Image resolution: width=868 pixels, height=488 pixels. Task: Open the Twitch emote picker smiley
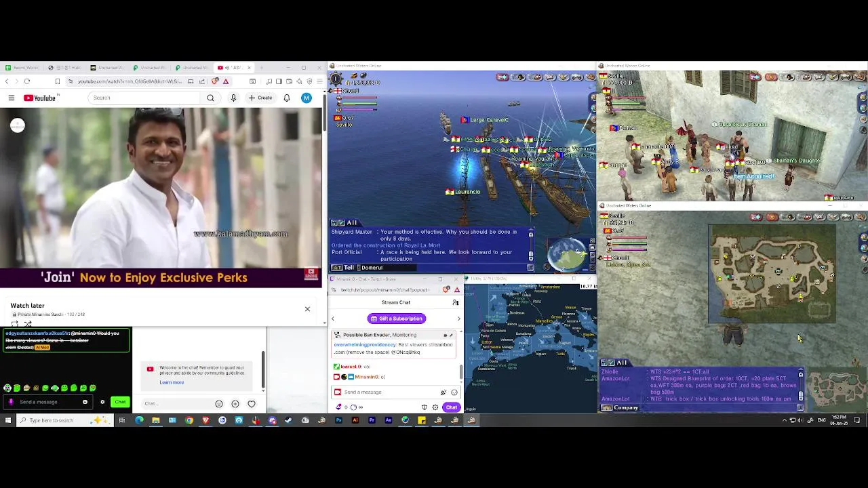point(454,392)
